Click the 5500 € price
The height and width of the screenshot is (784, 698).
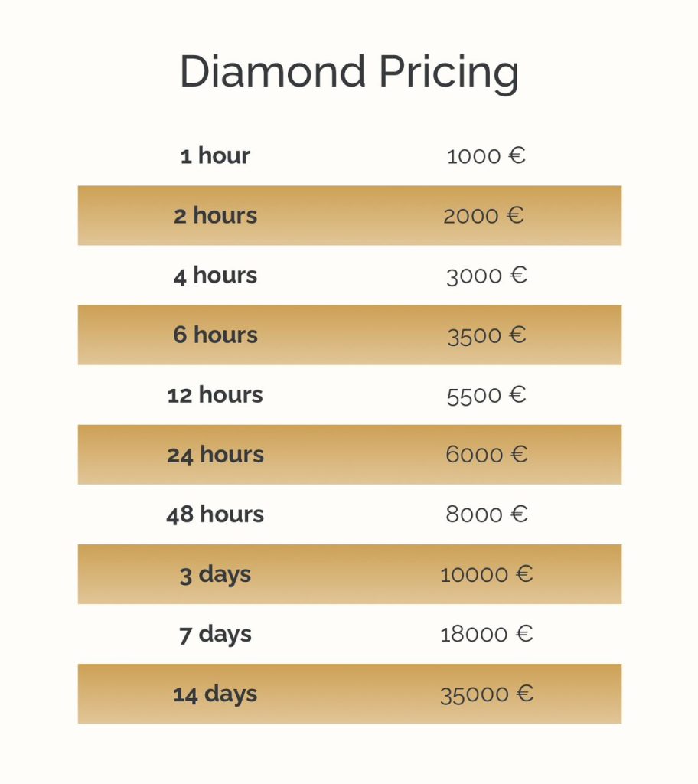point(486,395)
